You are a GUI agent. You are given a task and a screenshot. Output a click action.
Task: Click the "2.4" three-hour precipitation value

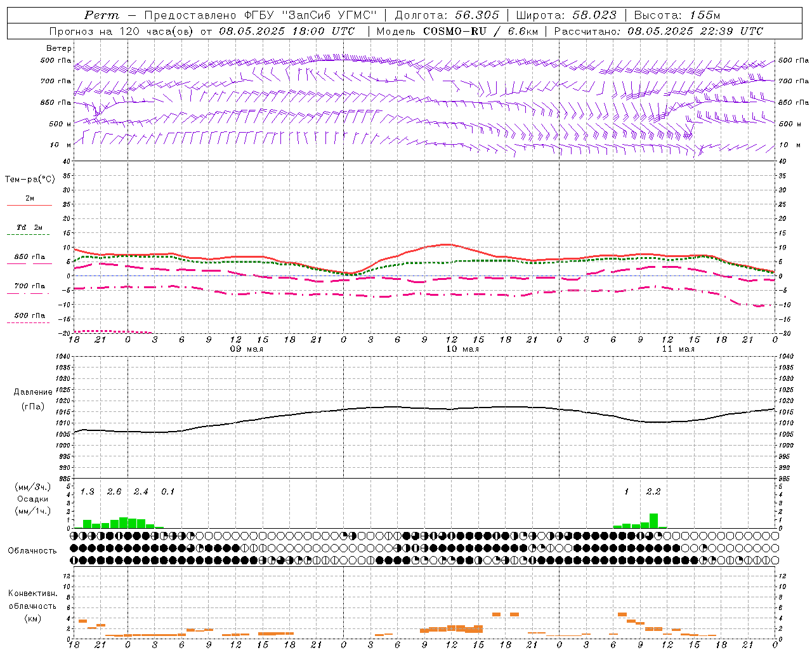tap(141, 492)
